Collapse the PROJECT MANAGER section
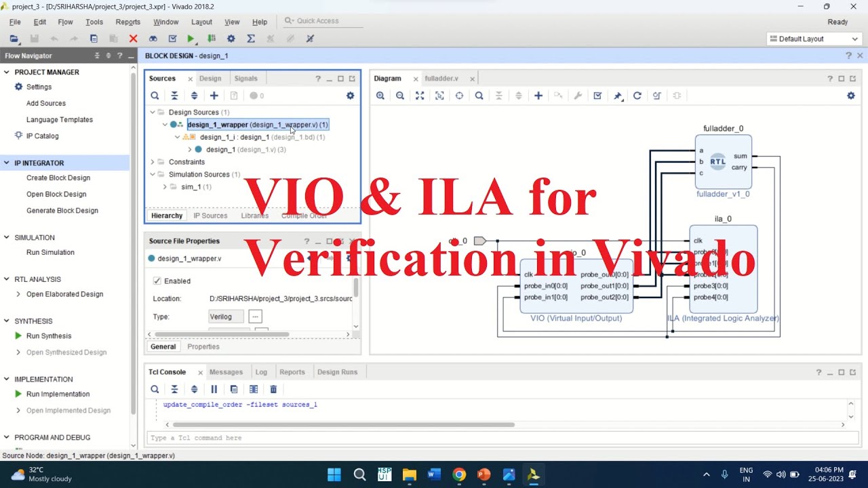 point(7,72)
